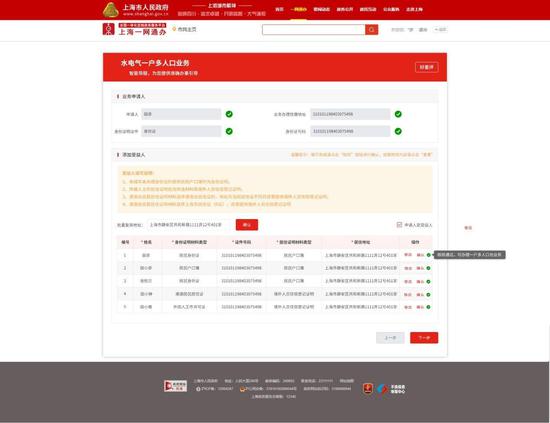The width and height of the screenshot is (550, 423).
Task: Click the gray 上一步 button
Action: (390, 338)
